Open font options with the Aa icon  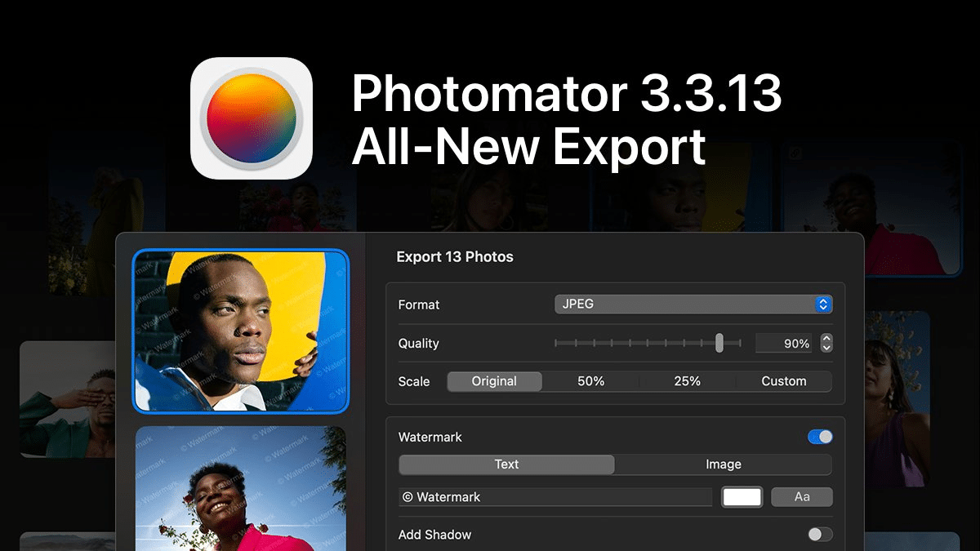tap(801, 496)
